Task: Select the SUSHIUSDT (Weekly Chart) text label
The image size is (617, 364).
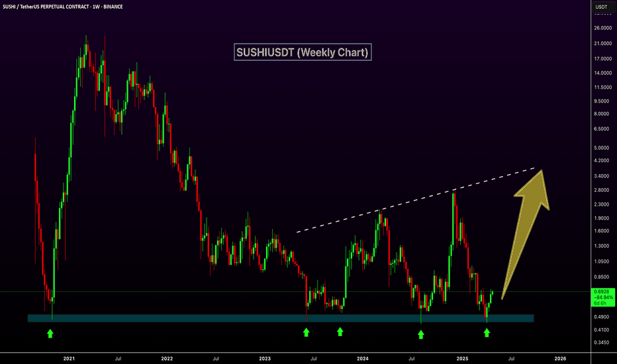Action: click(303, 52)
